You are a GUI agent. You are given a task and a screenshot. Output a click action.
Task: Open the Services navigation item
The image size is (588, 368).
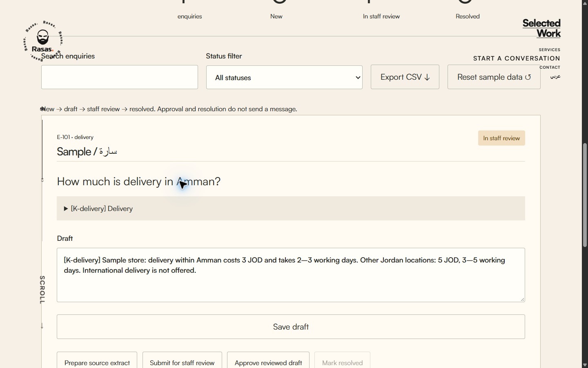[550, 49]
